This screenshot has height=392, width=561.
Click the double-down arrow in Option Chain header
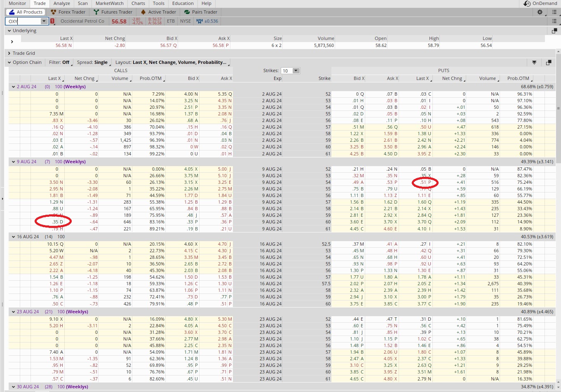[534, 63]
